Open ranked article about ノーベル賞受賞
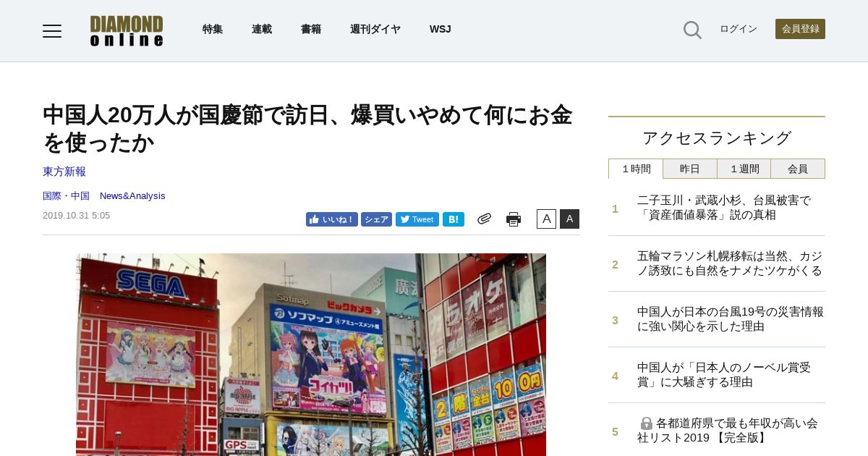Image resolution: width=868 pixels, height=456 pixels. pyautogui.click(x=724, y=375)
